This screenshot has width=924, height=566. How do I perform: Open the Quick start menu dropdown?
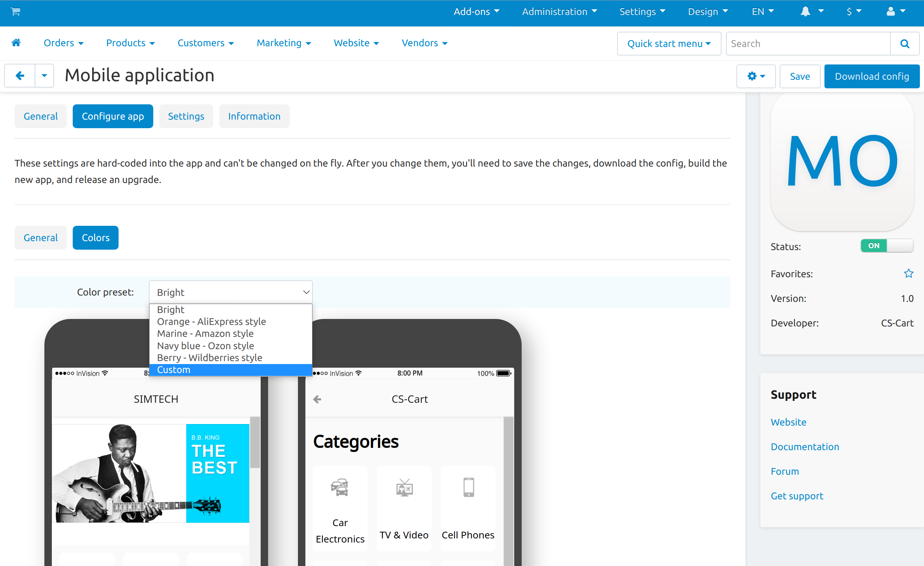(x=669, y=44)
